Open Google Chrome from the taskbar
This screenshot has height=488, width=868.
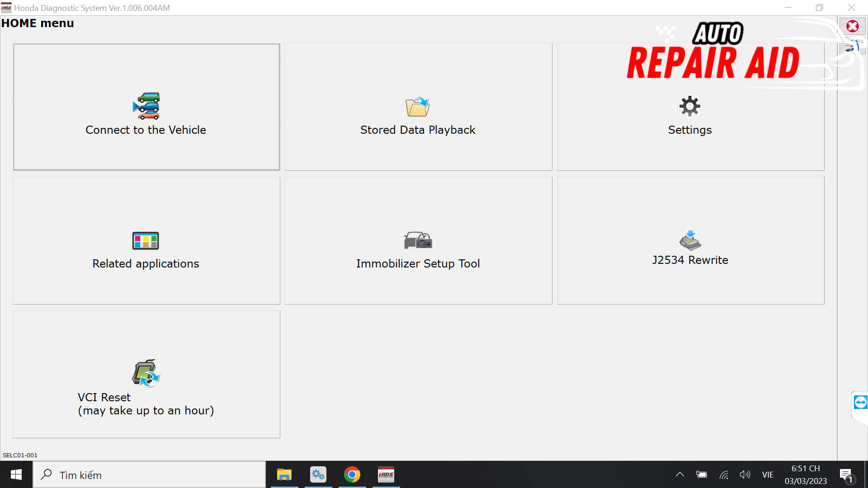click(352, 475)
